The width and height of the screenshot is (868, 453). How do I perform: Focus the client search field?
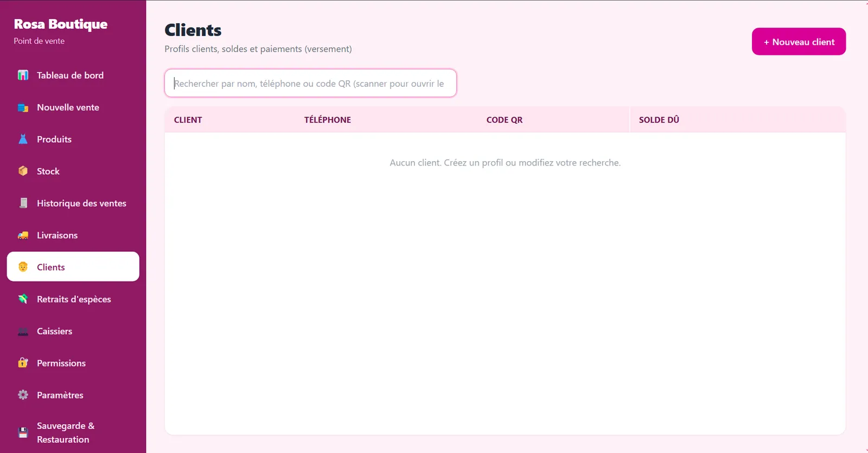coord(310,83)
